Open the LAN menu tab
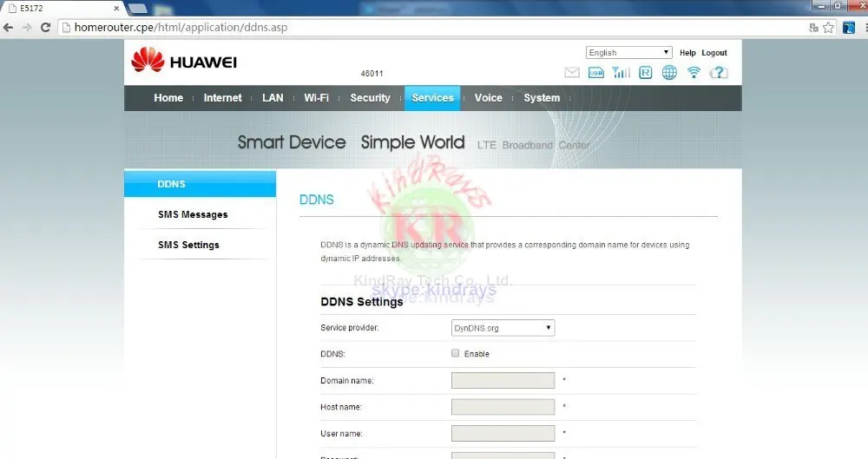Screen dimensions: 868x459 [x=273, y=98]
